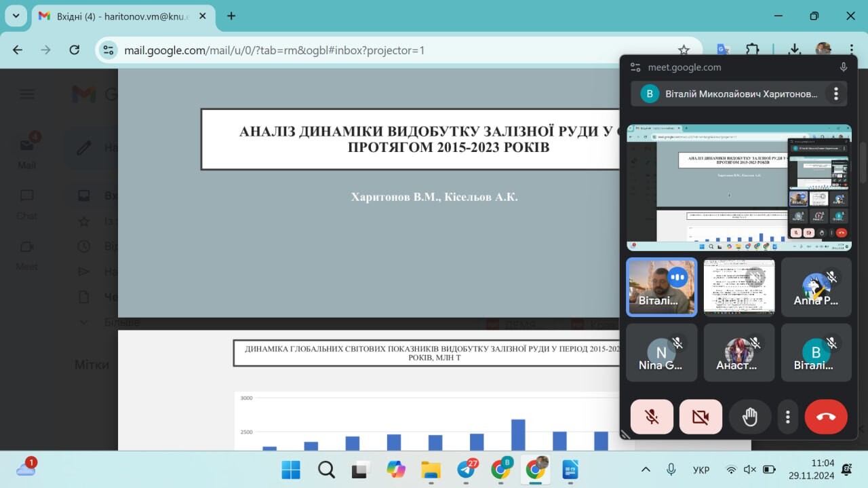Raise hand in the meeting
868x488 pixels.
[x=749, y=416]
